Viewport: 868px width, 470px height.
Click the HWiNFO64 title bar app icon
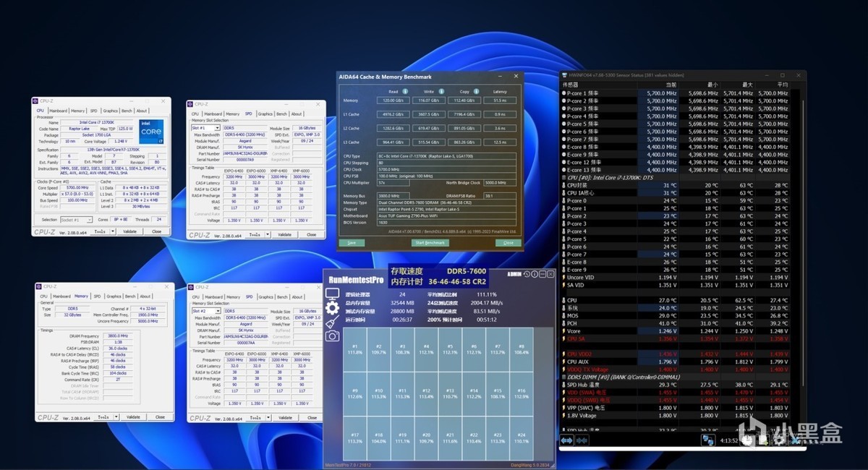565,75
